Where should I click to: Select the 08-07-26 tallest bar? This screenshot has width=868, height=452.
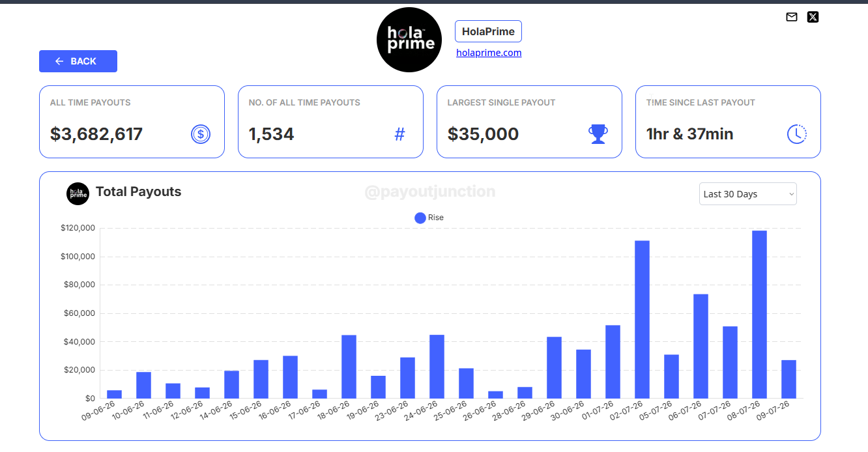(x=759, y=315)
